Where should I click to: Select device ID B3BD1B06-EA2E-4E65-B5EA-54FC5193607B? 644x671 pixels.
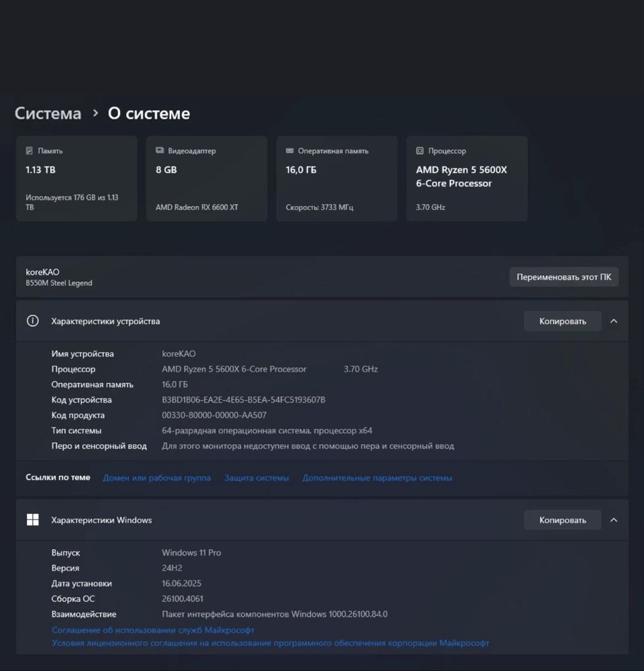(x=244, y=400)
